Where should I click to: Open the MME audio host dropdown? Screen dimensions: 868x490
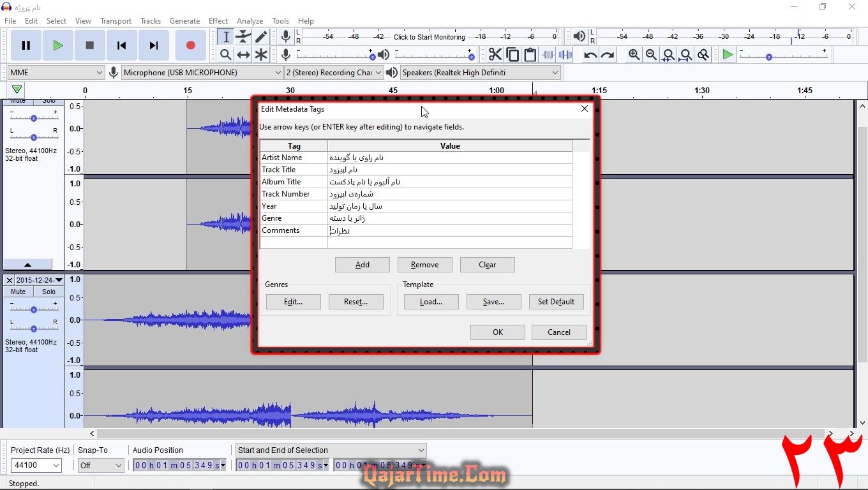click(x=56, y=73)
